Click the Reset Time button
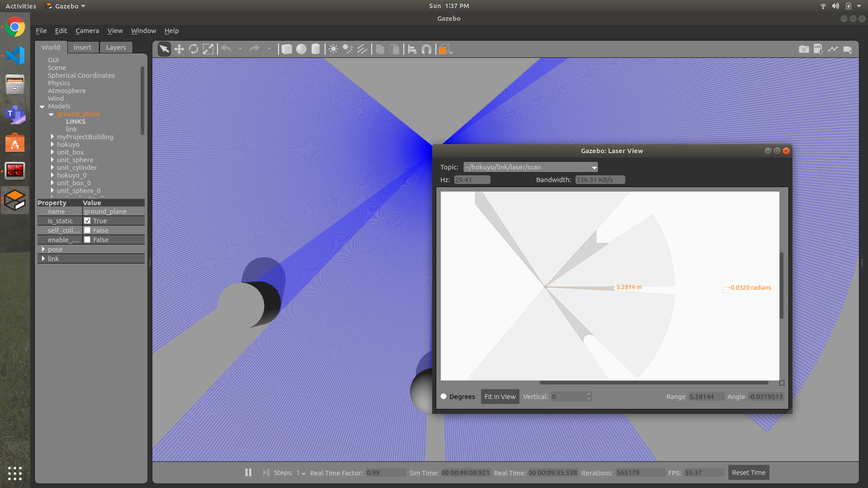The image size is (868, 488). [748, 472]
